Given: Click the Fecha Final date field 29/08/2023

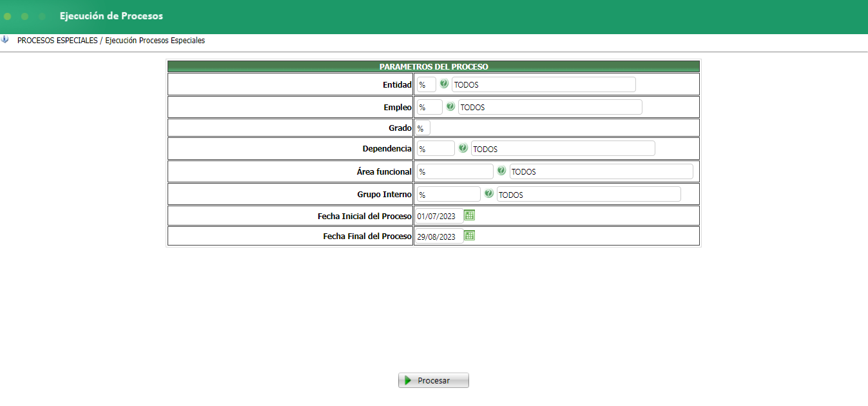Looking at the screenshot, I should 439,237.
